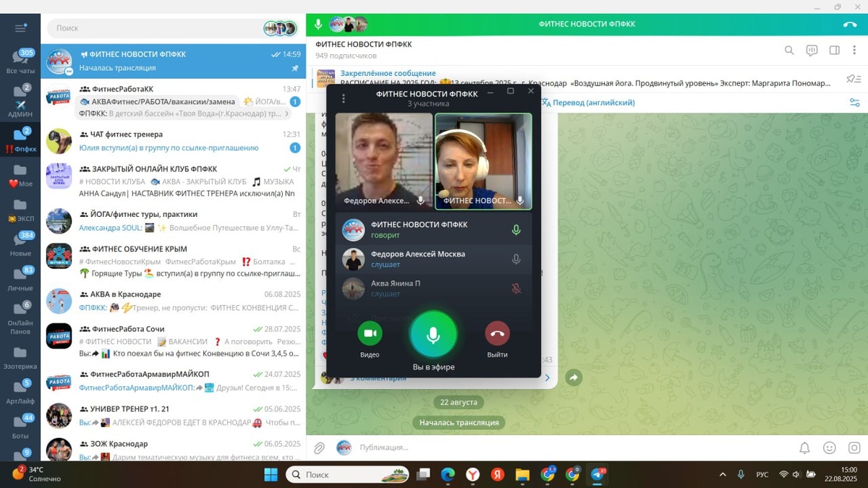Hang up via the green bar phone icon
The width and height of the screenshot is (868, 488).
(850, 25)
